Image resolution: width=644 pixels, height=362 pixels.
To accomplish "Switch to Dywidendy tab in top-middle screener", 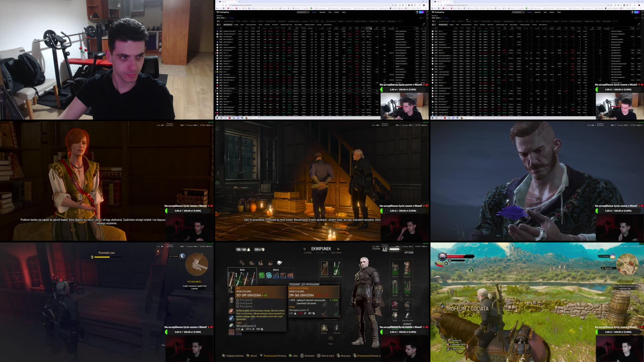I will (267, 25).
